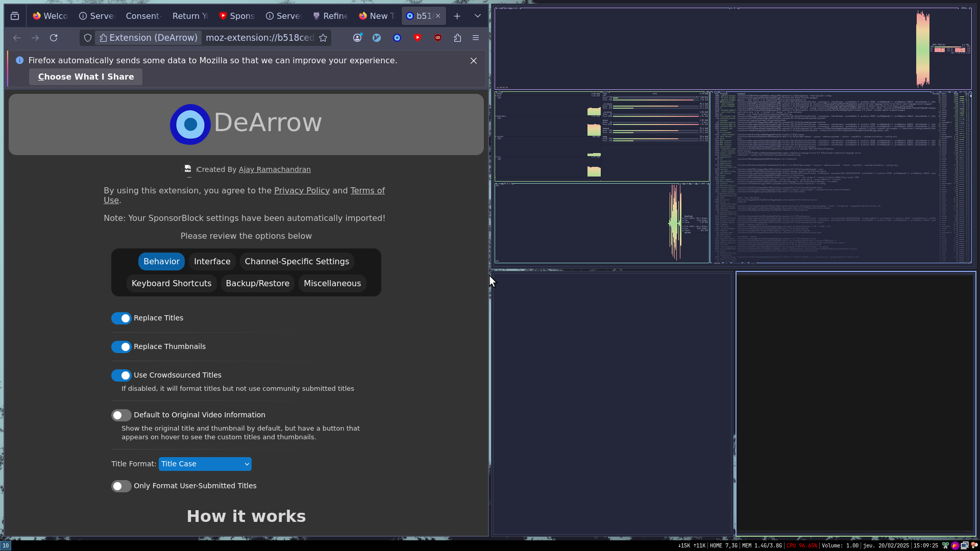
Task: Switch to the New T browser tab
Action: click(x=377, y=16)
